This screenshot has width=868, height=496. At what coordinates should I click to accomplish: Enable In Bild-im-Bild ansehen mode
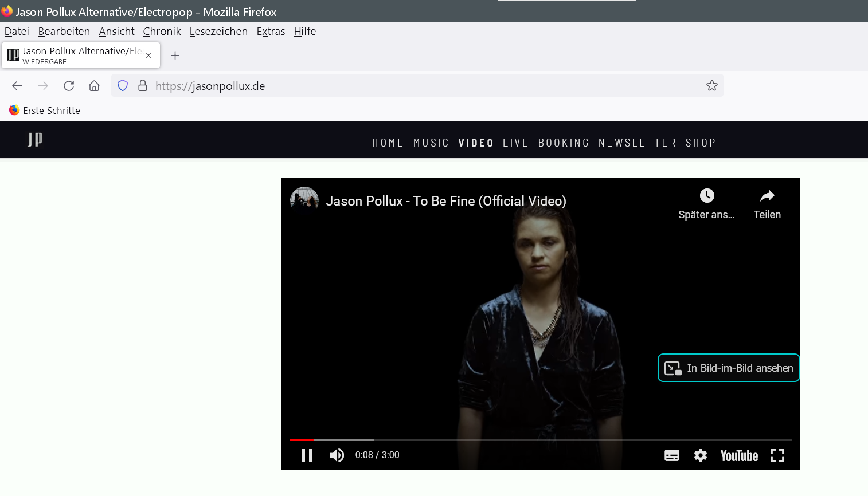pos(728,368)
